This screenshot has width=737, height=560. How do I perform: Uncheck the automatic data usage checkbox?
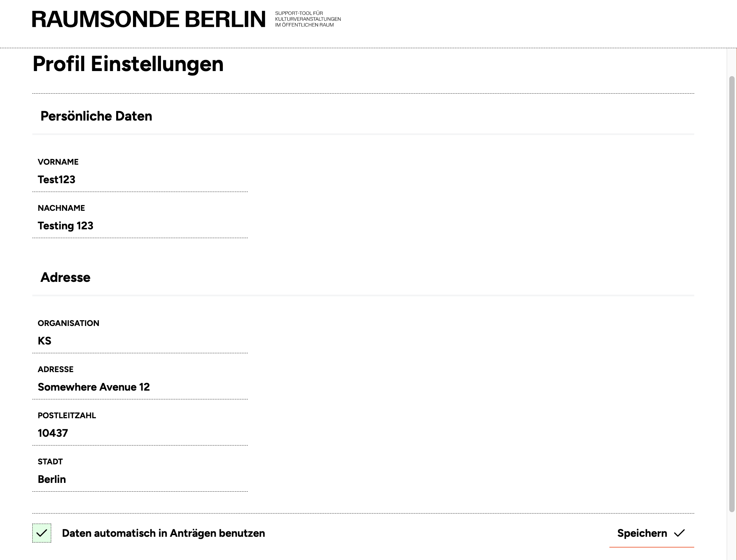click(42, 533)
